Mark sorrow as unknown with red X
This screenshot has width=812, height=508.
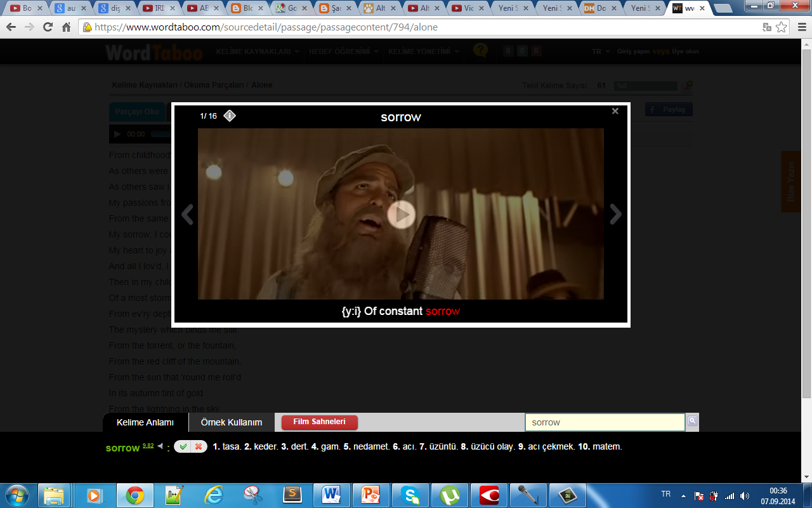tap(199, 446)
